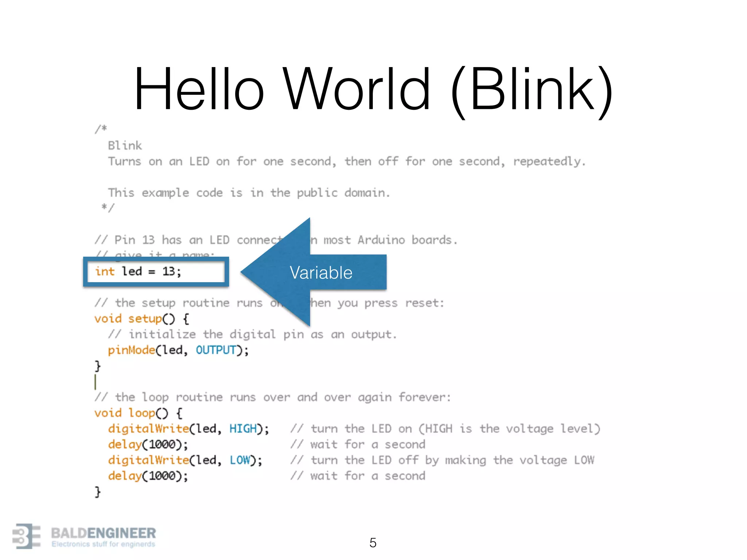Click the first "delay(1000);" after digitalWrite HIGH

click(148, 444)
